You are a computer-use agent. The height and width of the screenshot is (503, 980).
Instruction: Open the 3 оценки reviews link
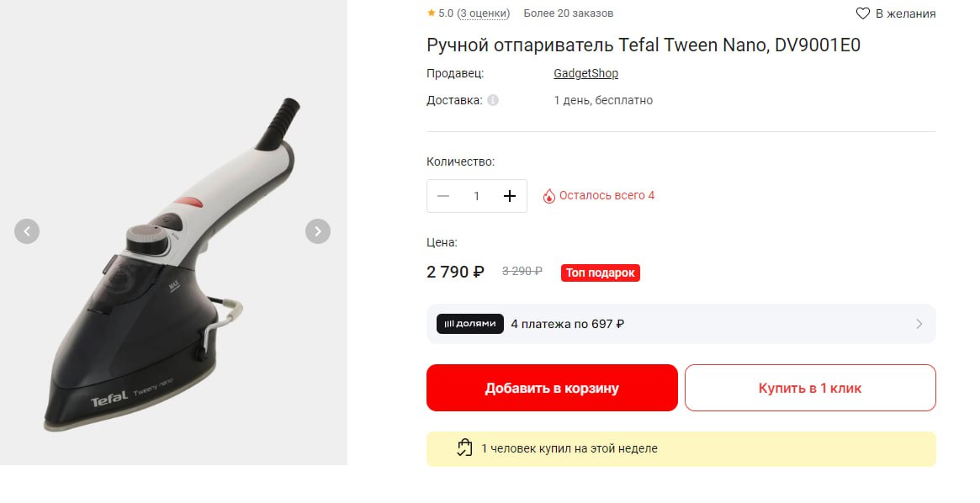click(484, 13)
